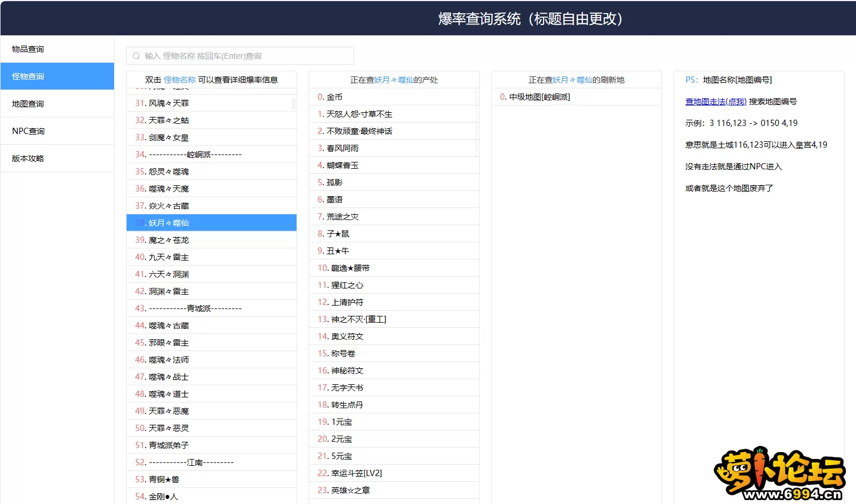This screenshot has height=504, width=856.
Task: Open the 版本攻略 menu item
Action: coord(57,158)
